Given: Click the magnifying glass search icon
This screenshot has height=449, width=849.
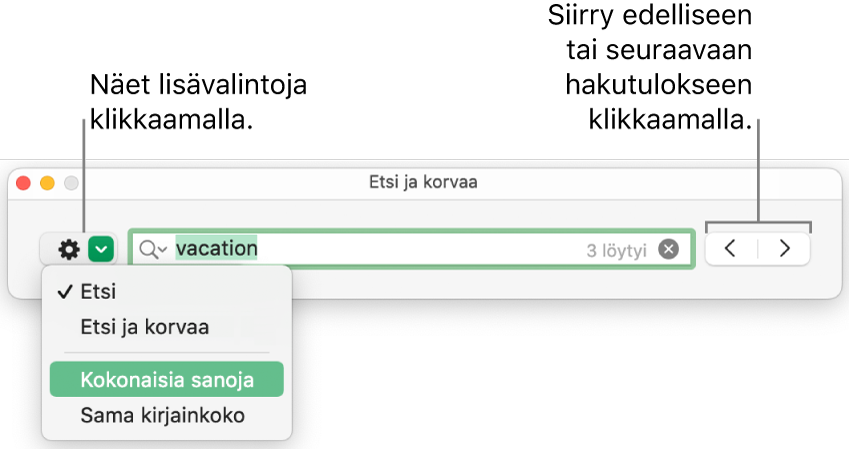Looking at the screenshot, I should tap(151, 249).
